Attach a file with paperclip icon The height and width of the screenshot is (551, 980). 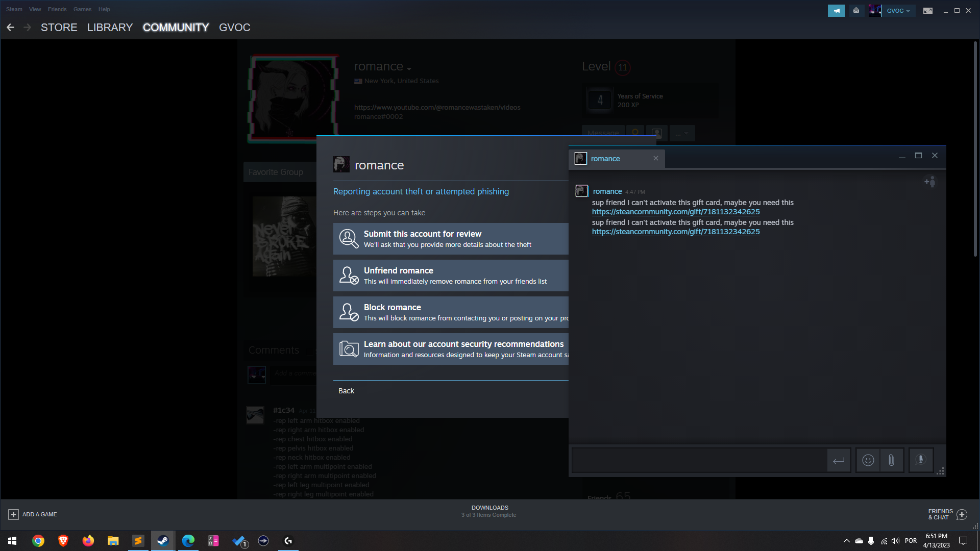click(x=891, y=461)
